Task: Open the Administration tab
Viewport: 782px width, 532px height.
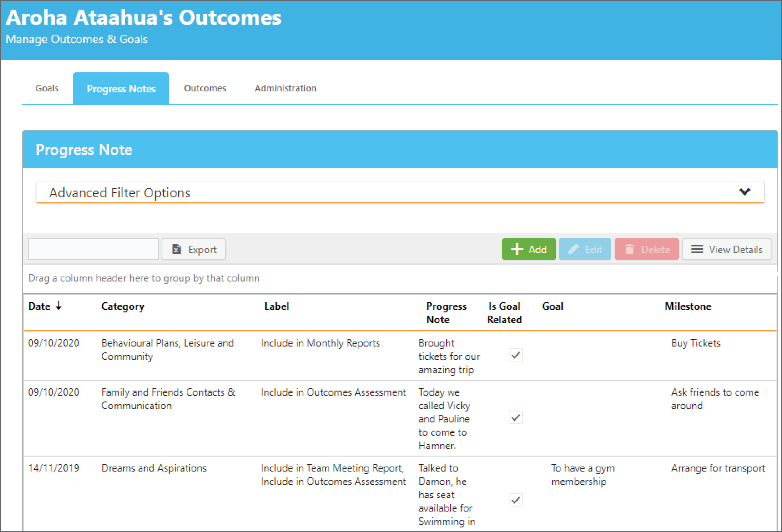Action: [285, 88]
